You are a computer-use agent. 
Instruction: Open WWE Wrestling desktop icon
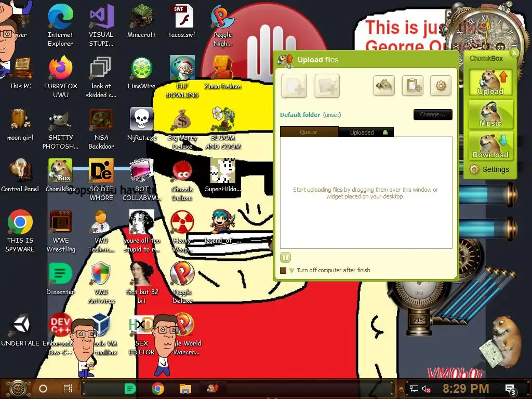tap(60, 231)
